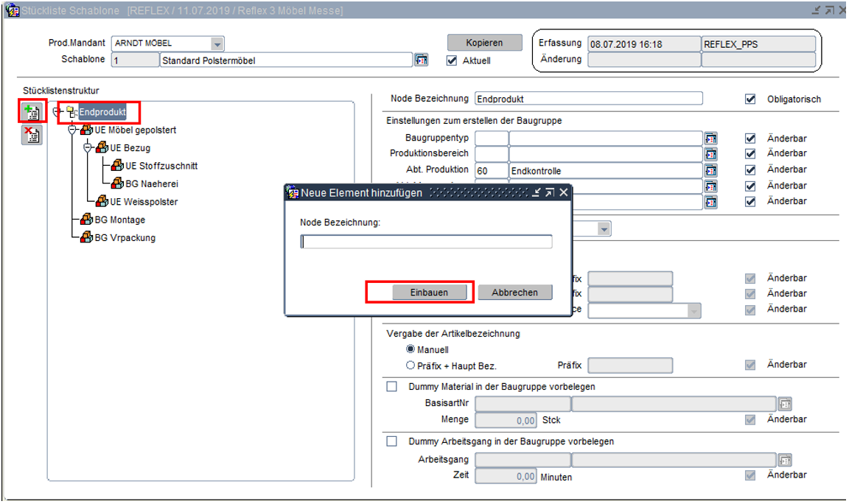Toggle the Aktuell checkbox
Viewport: 849px width, 504px height.
453,60
